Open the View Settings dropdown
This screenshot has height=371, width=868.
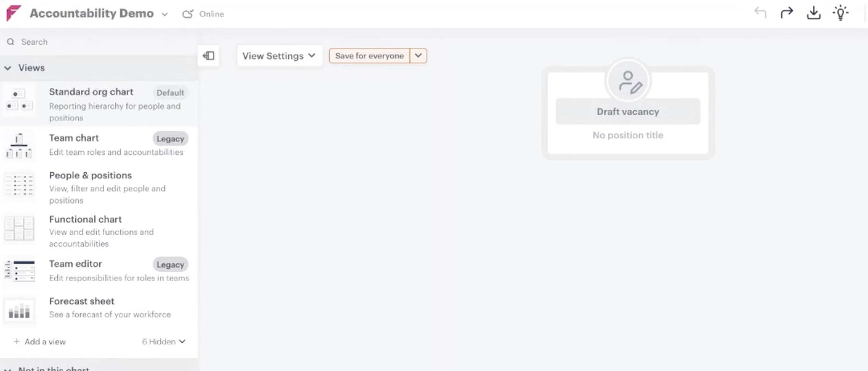279,56
